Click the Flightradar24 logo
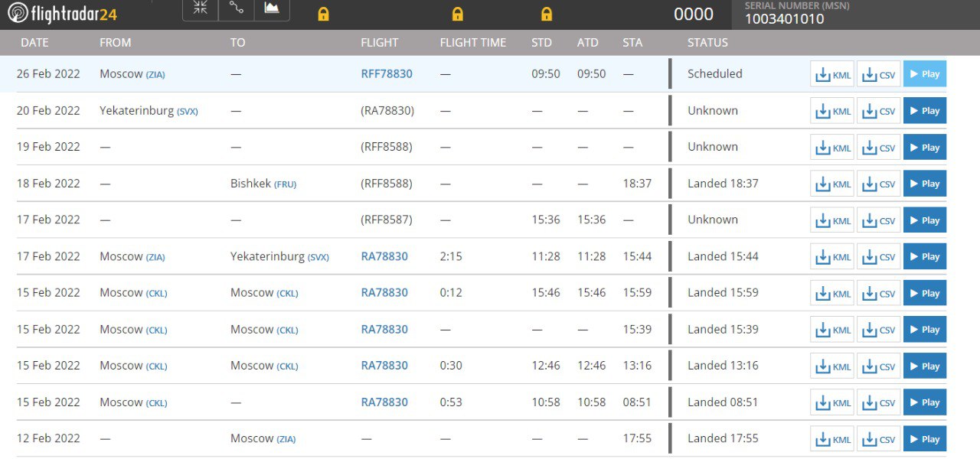980x459 pixels. [62, 13]
